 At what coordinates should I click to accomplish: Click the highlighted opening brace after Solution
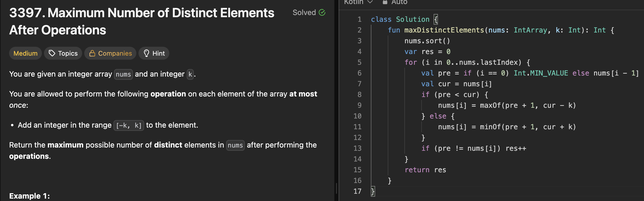coord(436,19)
